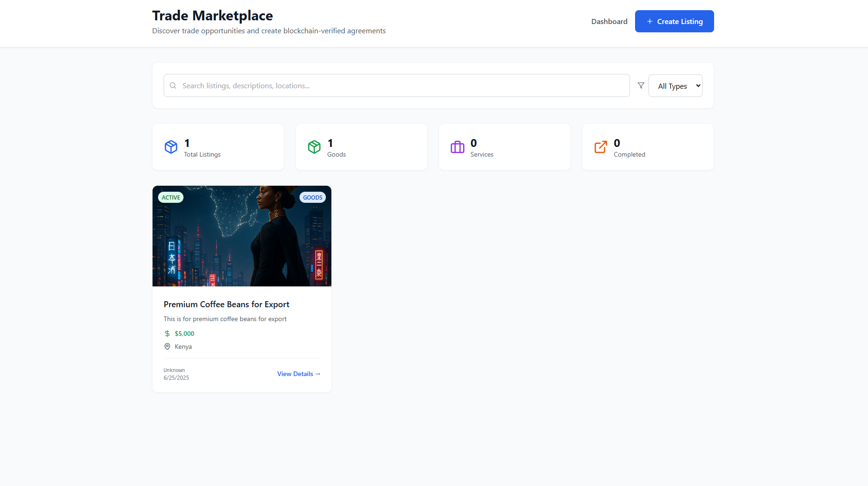This screenshot has width=868, height=486.
Task: Focus the search listings input field
Action: pyautogui.click(x=397, y=85)
